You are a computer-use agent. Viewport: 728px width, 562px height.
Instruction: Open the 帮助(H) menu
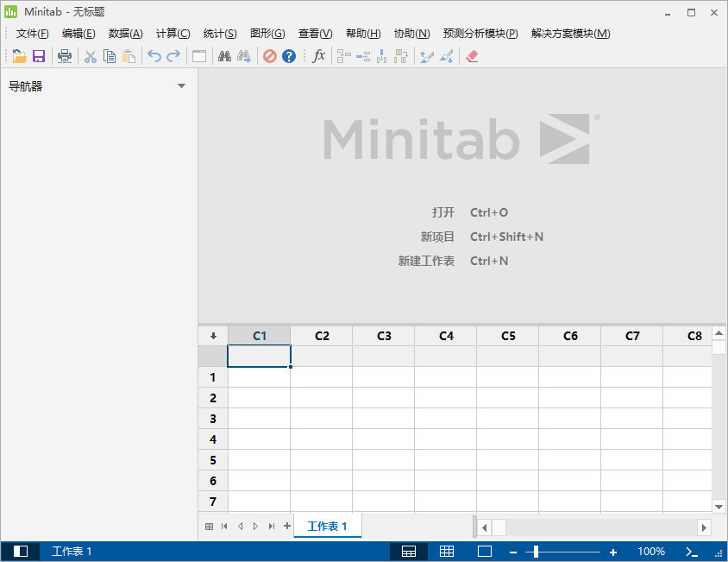click(x=363, y=34)
